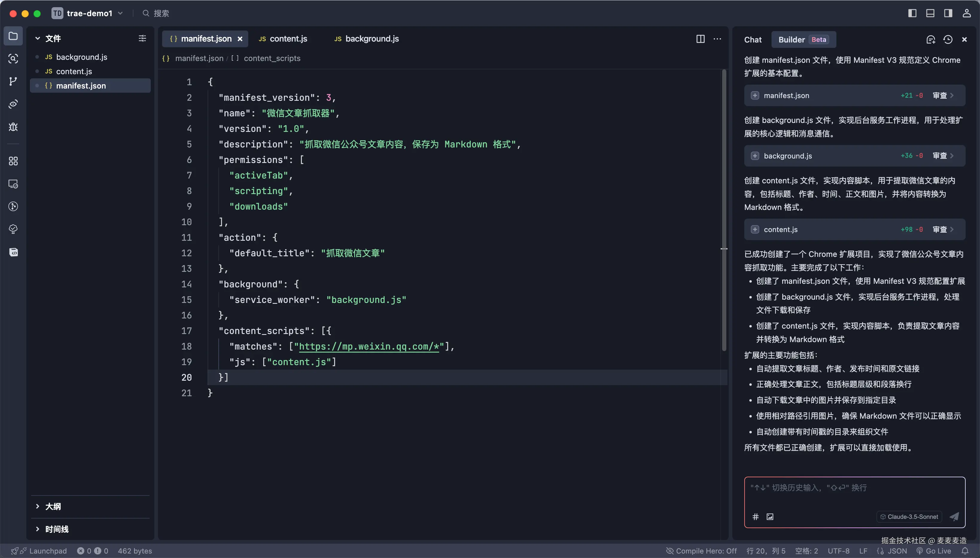Expand the 时间线 timeline section
The width and height of the screenshot is (980, 558).
coord(57,529)
